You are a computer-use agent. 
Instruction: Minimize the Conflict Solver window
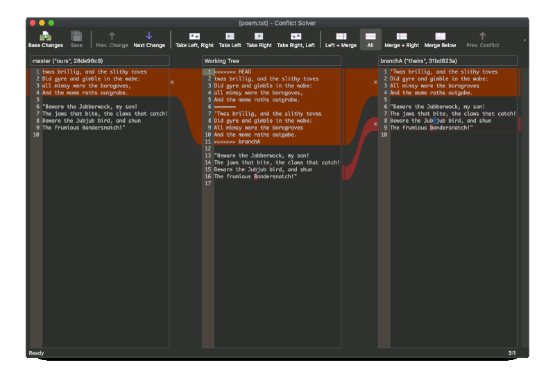pyautogui.click(x=42, y=23)
